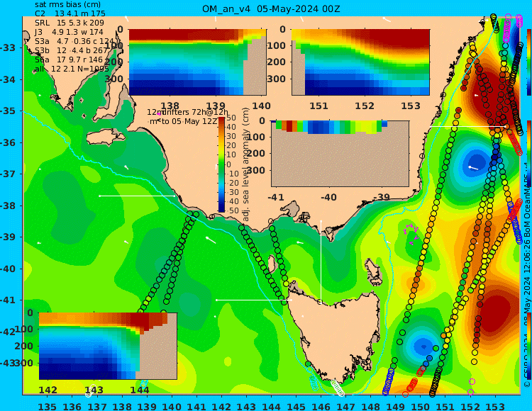
Task: Select latitude tick -36 on the y-axis
Action: pyautogui.click(x=8, y=142)
